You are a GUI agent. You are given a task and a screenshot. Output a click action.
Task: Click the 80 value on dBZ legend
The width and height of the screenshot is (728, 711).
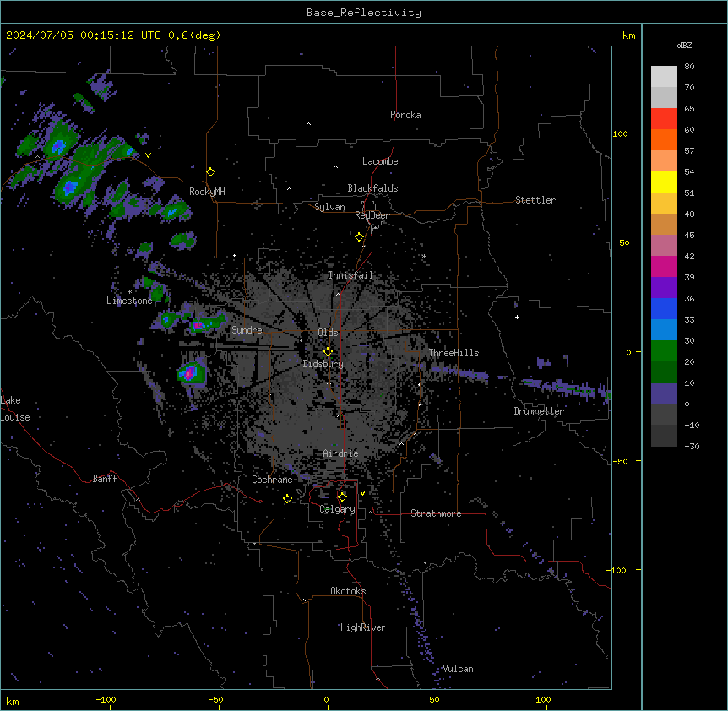689,67
